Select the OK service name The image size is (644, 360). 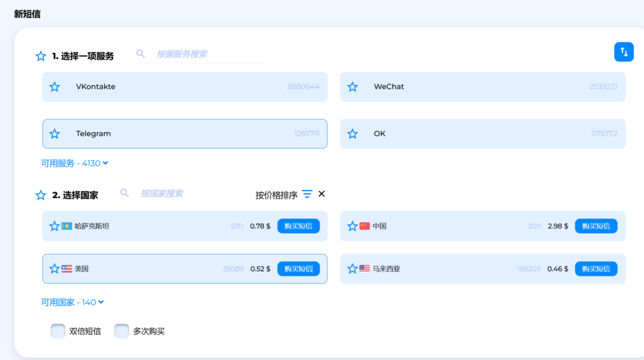[x=379, y=134]
